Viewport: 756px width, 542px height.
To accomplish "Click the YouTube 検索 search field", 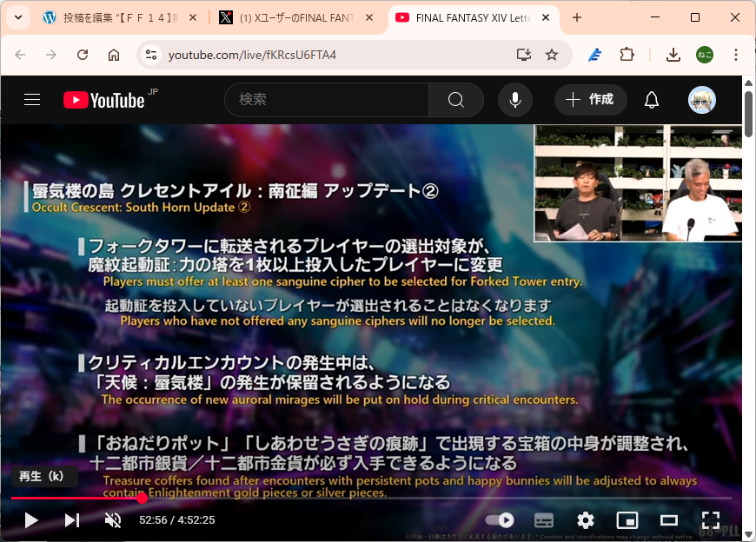I will click(327, 100).
